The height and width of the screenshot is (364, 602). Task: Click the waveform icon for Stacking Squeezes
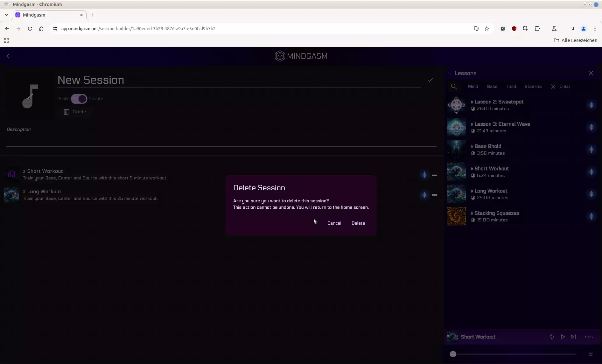pyautogui.click(x=591, y=216)
